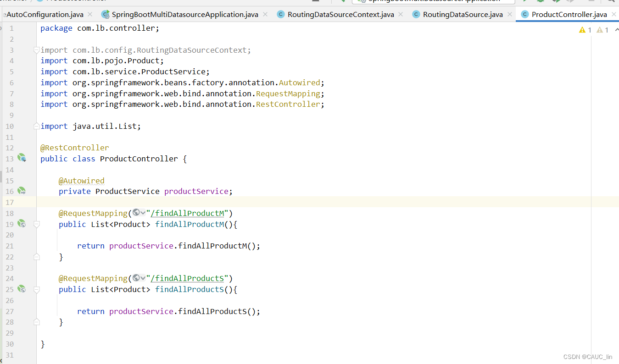The width and height of the screenshot is (619, 364).
Task: Open the URL dropdown beside "/findAllProductS"
Action: [x=139, y=278]
